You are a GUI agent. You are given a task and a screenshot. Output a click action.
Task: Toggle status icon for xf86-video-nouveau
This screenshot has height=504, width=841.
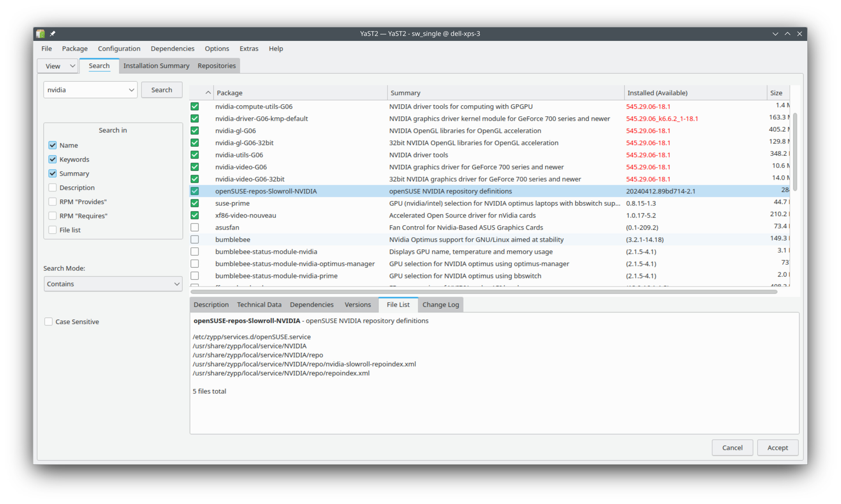[195, 215]
